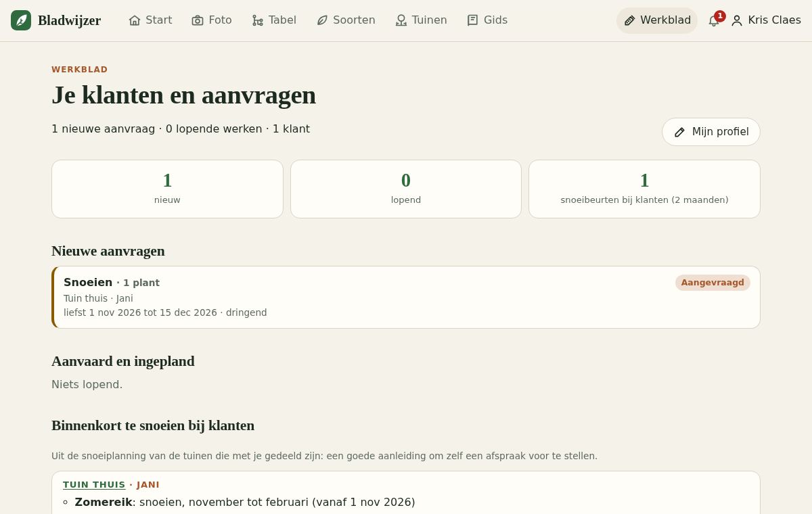The width and height of the screenshot is (812, 514).
Task: Select the Werkblad nav item
Action: [x=657, y=20]
